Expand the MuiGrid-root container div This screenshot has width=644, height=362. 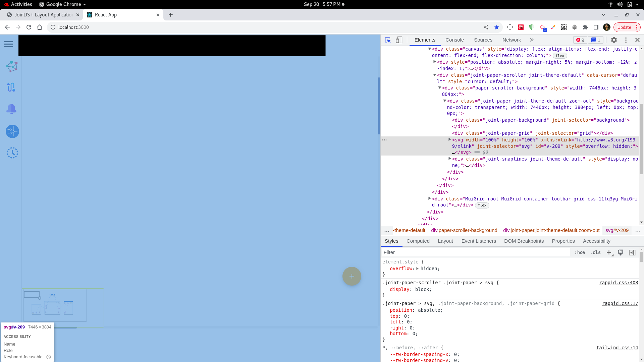pos(430,198)
